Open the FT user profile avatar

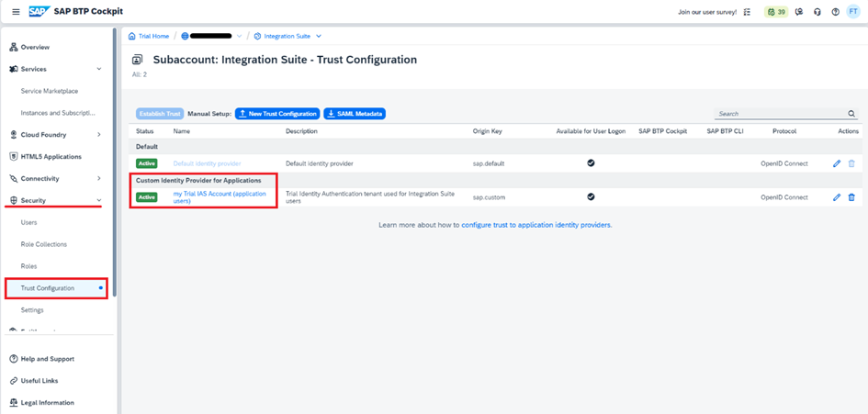853,12
